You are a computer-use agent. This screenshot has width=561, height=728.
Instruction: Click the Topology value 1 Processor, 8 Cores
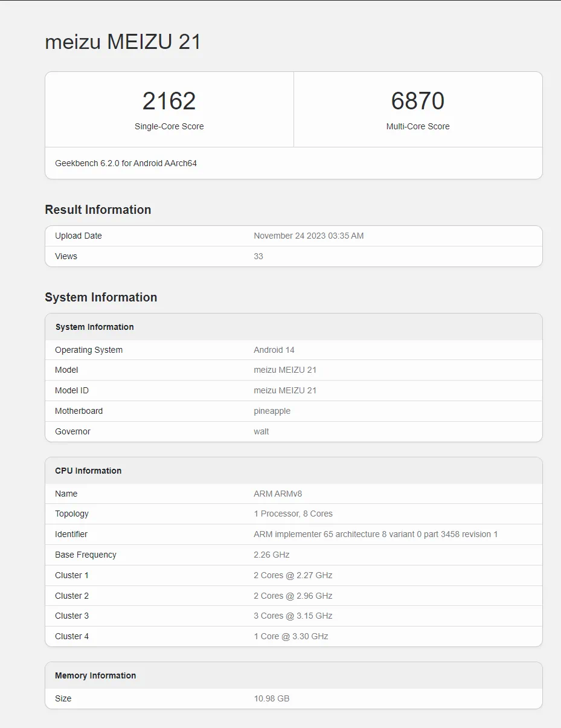pyautogui.click(x=293, y=514)
